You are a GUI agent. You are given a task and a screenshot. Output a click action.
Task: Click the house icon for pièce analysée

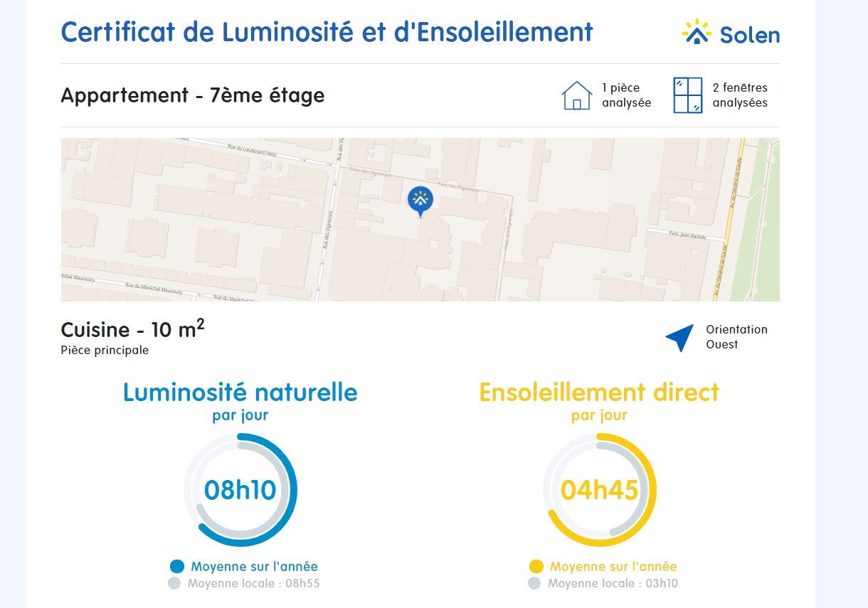pyautogui.click(x=577, y=95)
